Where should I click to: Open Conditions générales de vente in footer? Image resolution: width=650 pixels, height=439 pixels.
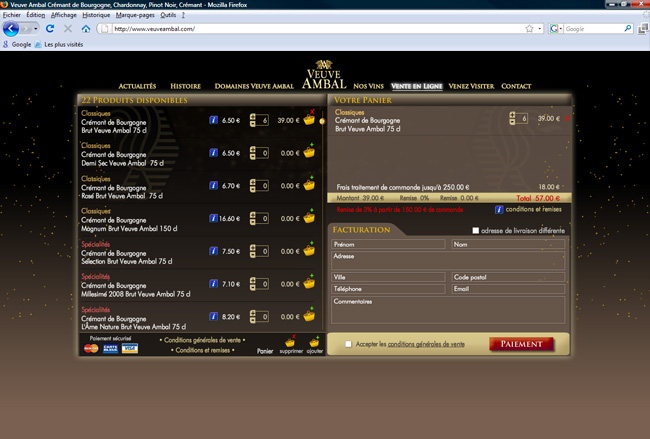pyautogui.click(x=202, y=340)
